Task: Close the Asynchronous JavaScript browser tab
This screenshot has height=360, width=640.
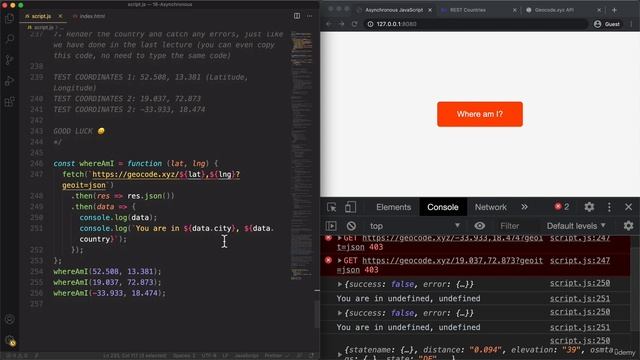Action: (x=430, y=10)
